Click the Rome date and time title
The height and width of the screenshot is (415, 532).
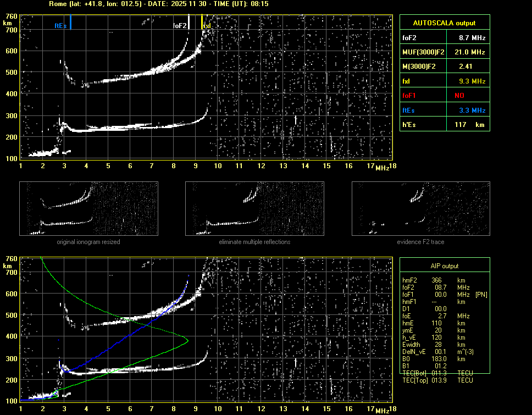pos(159,4)
